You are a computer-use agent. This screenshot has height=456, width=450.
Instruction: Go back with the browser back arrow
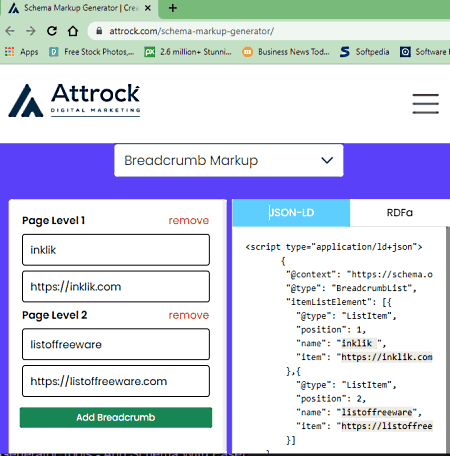10,31
